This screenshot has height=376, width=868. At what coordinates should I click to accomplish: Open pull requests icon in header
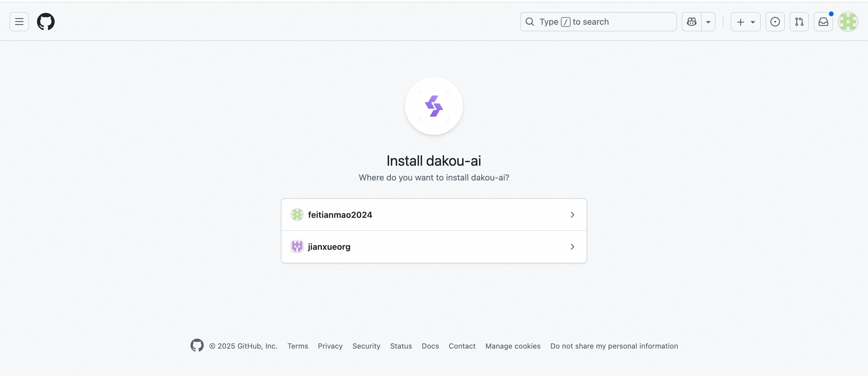[x=799, y=22]
